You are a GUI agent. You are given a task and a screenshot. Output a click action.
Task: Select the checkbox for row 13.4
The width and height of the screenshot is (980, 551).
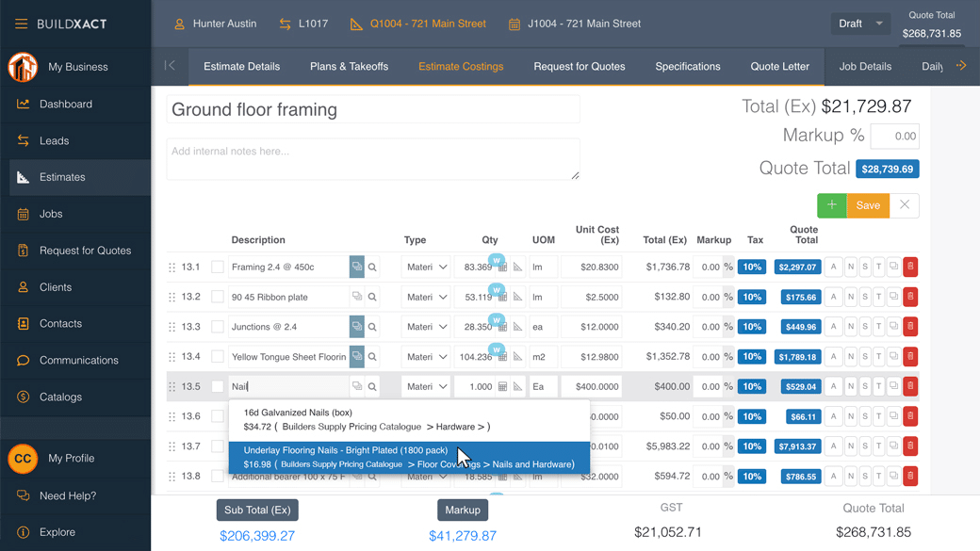click(218, 357)
